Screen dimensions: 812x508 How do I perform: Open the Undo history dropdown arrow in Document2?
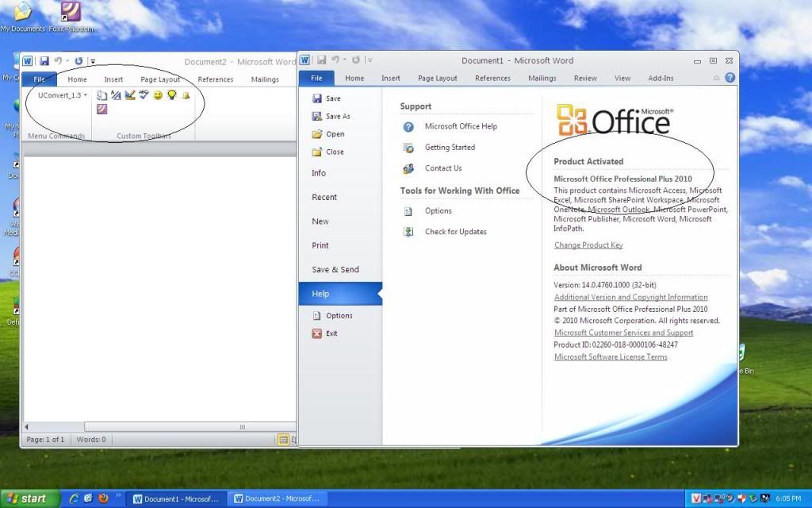pyautogui.click(x=67, y=61)
